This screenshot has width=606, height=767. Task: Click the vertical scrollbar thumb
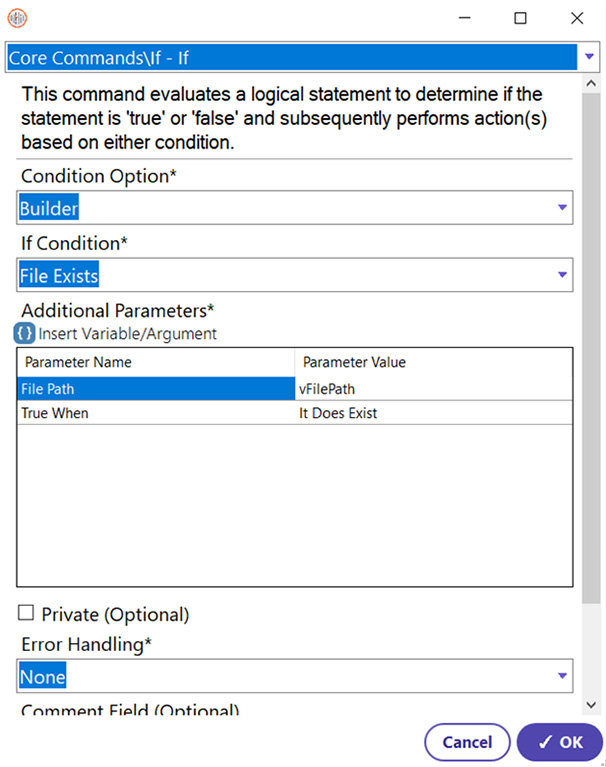pos(591,348)
